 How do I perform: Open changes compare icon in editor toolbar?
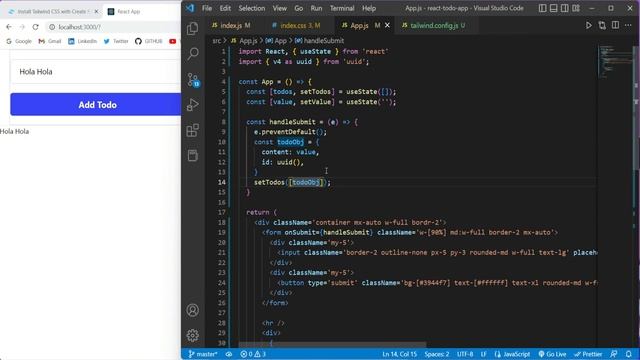[x=602, y=25]
